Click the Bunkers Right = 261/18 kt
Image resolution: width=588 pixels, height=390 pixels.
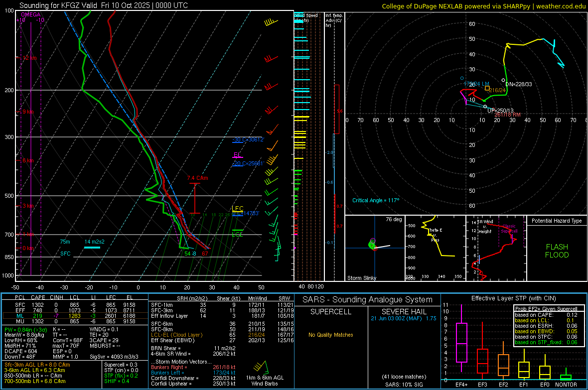[193, 367]
